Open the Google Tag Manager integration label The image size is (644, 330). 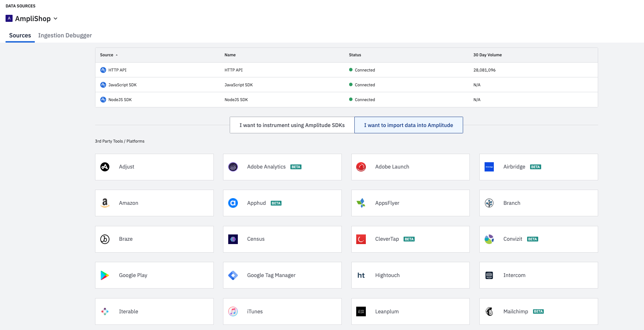(x=272, y=275)
